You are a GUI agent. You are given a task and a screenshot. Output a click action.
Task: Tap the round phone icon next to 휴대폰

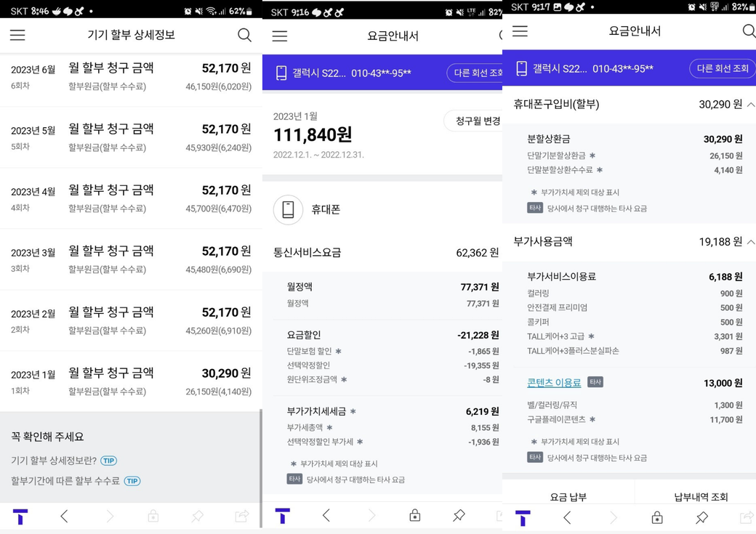pyautogui.click(x=288, y=209)
